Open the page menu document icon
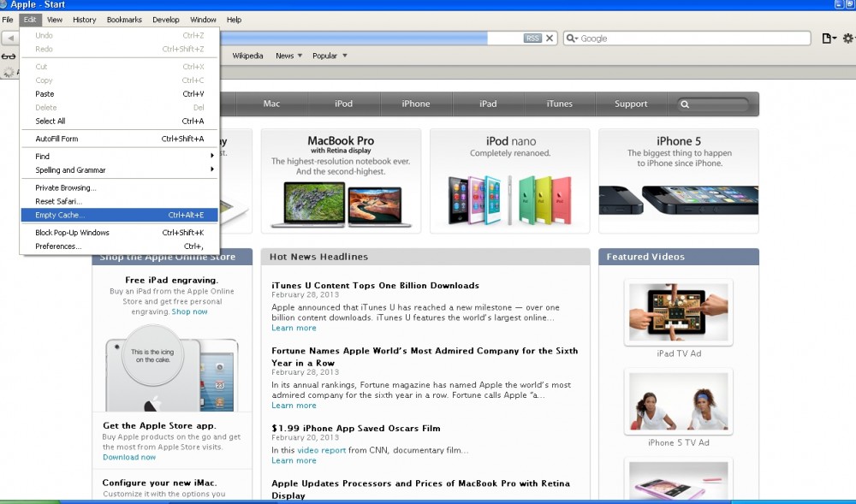The image size is (856, 504). 828,39
